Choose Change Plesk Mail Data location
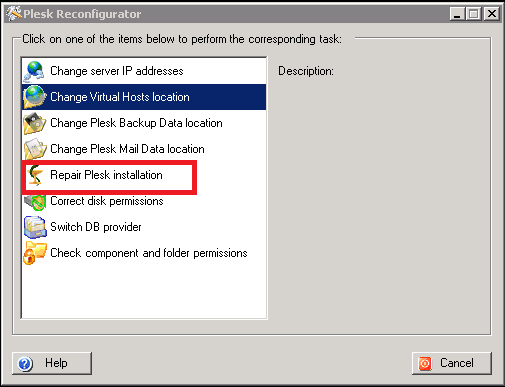This screenshot has height=387, width=505. point(144,149)
